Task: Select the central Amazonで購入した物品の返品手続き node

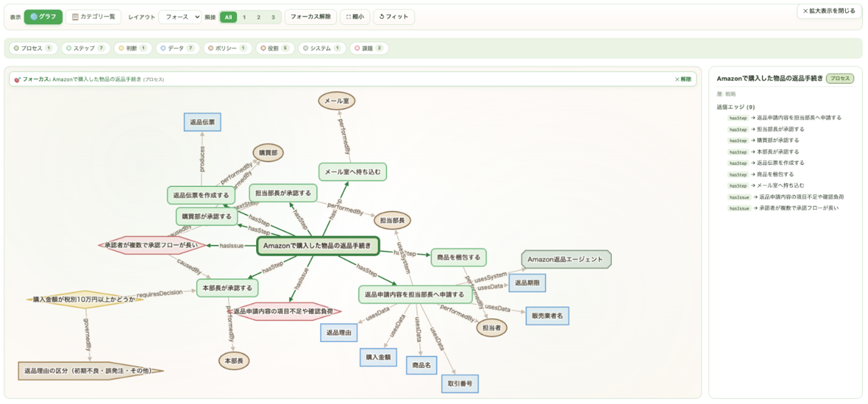Action: 318,246
